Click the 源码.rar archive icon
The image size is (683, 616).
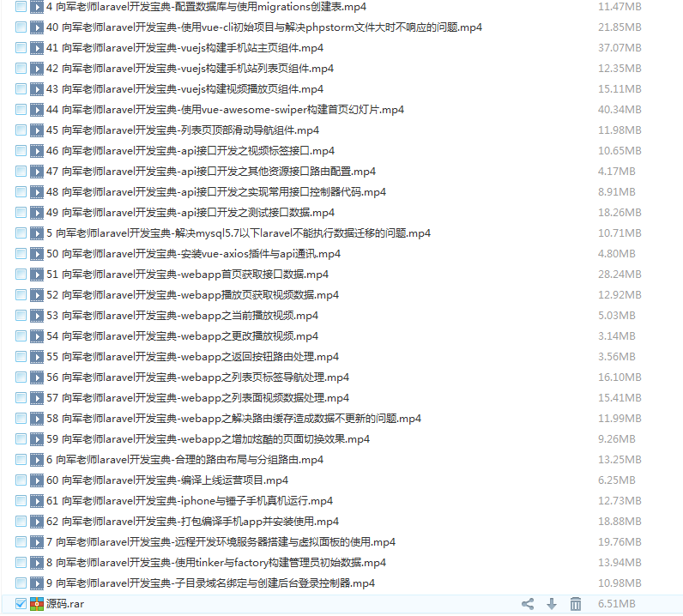coord(37,604)
